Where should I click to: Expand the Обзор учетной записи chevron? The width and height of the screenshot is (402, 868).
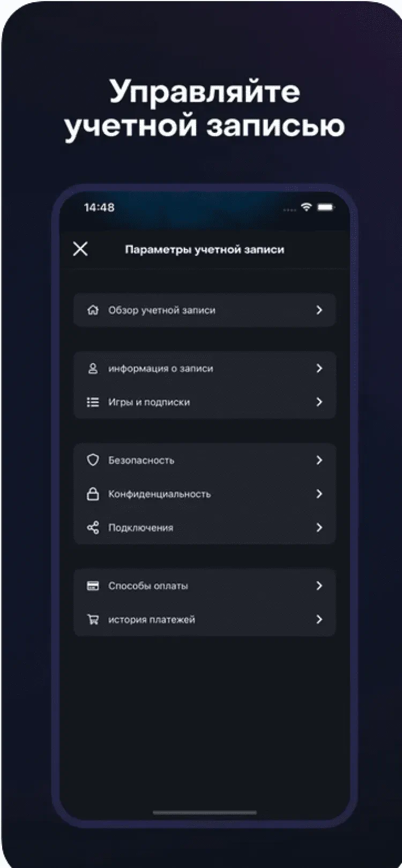click(319, 310)
